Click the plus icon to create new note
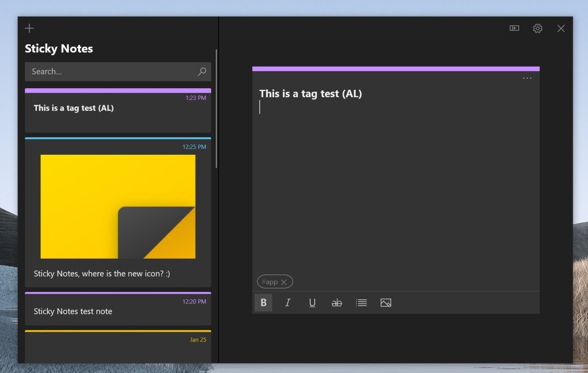The width and height of the screenshot is (588, 373). pyautogui.click(x=29, y=28)
